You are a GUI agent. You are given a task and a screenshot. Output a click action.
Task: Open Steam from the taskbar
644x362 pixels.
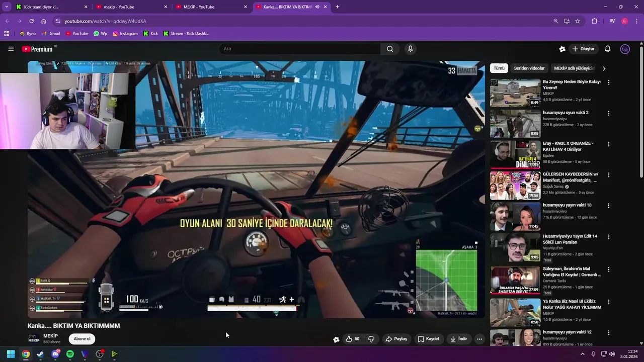pyautogui.click(x=40, y=354)
